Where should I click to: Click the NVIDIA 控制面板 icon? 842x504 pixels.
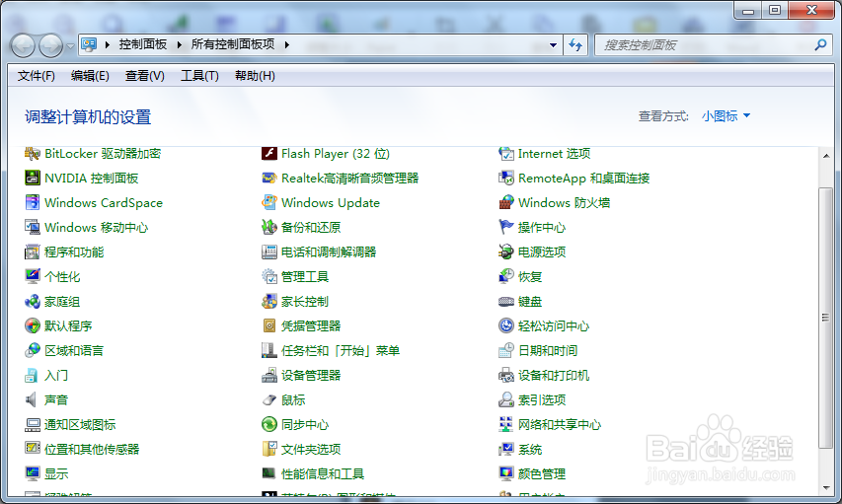tap(33, 178)
